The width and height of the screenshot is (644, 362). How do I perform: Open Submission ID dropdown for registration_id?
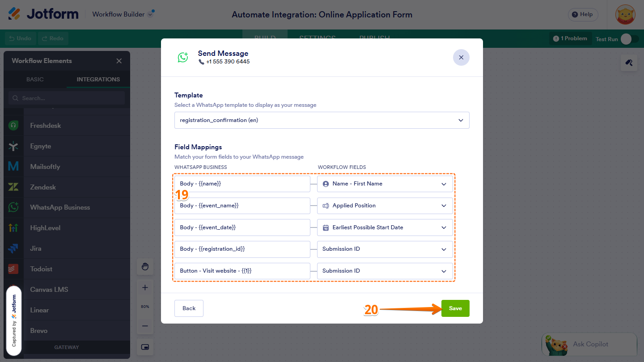click(385, 249)
